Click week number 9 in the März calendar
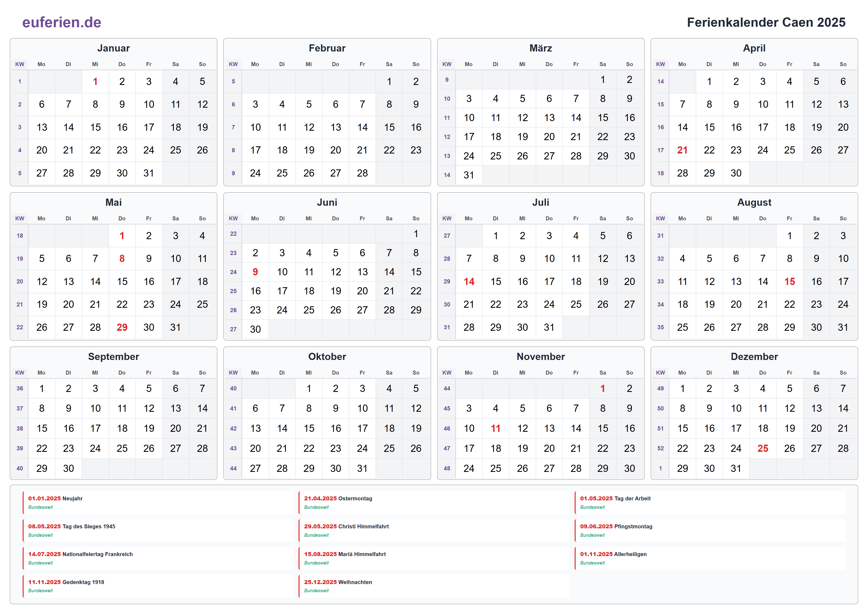This screenshot has height=614, width=868. click(447, 79)
